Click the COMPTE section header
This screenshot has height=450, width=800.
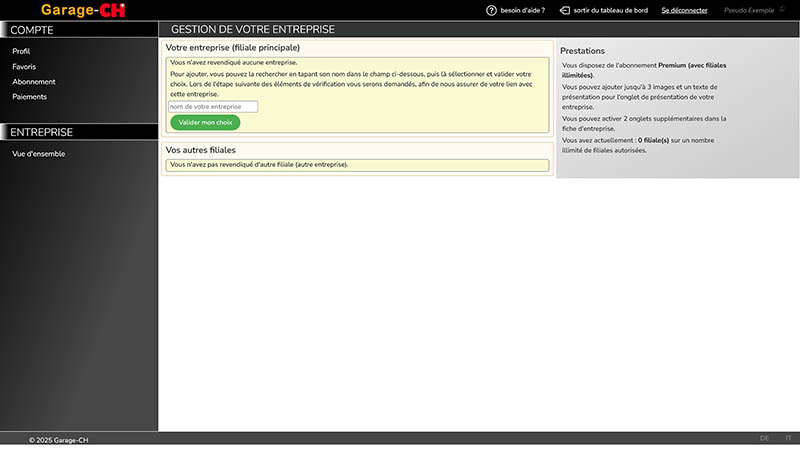[x=79, y=30]
